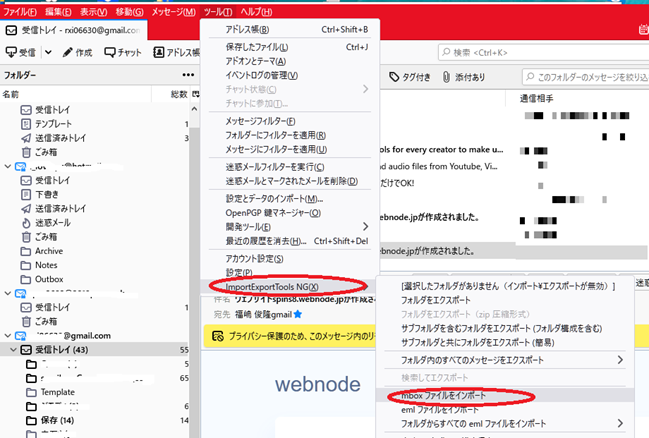Open OpenPGP 鍵マネージャー
Screen dimensions: 649x438
pyautogui.click(x=290, y=213)
